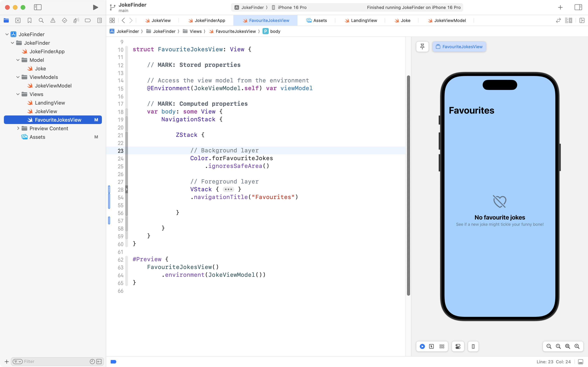The width and height of the screenshot is (588, 367).
Task: Click the add (+) library button
Action: [560, 7]
